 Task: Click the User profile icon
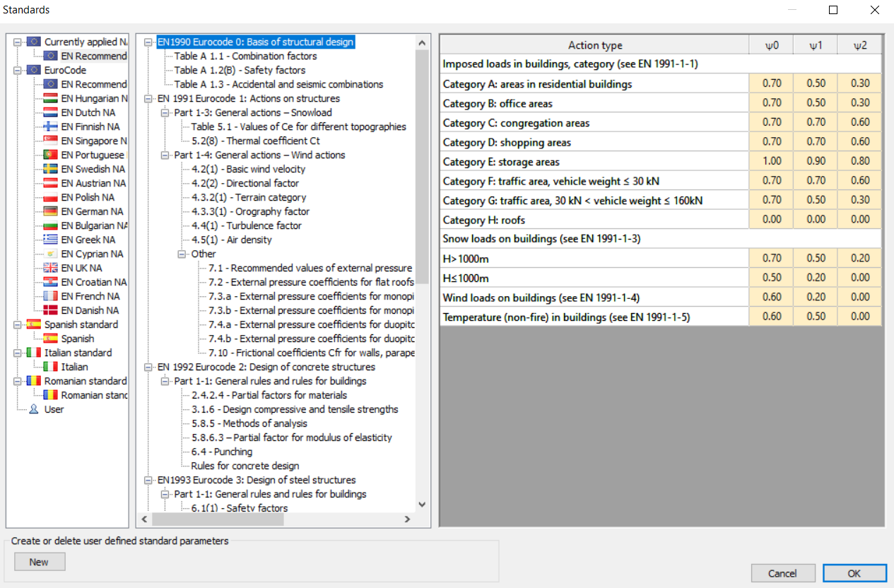click(34, 409)
